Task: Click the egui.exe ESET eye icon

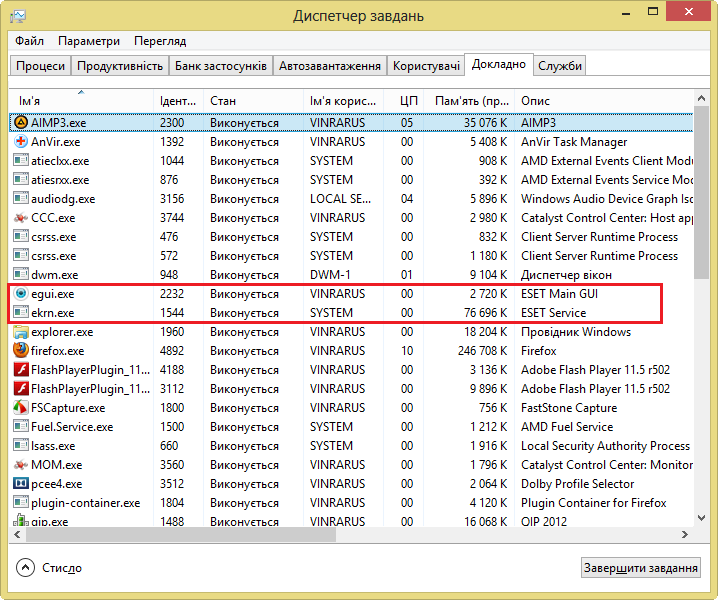Action: [x=21, y=293]
